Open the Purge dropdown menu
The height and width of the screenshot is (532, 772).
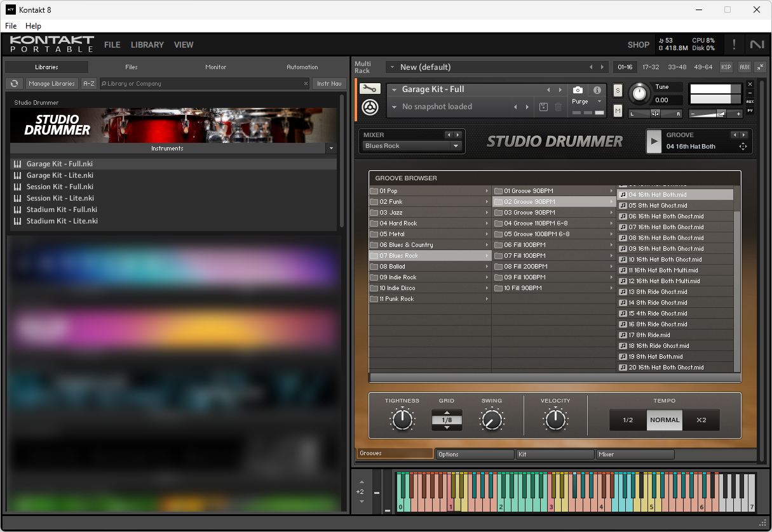(586, 102)
